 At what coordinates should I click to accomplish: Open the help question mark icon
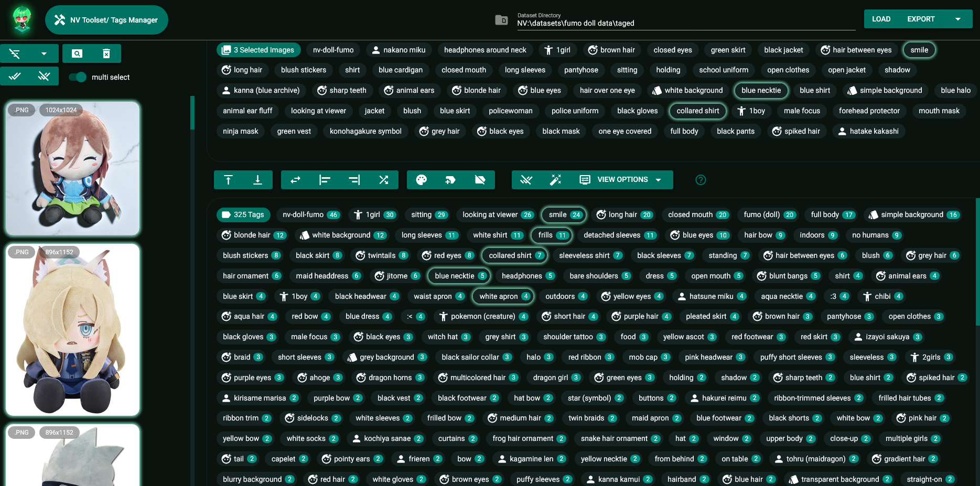(701, 179)
